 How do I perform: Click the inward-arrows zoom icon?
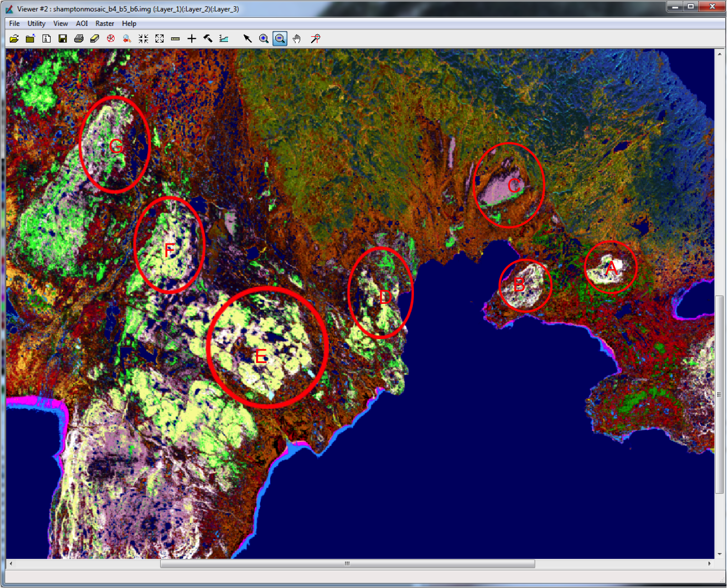click(143, 39)
